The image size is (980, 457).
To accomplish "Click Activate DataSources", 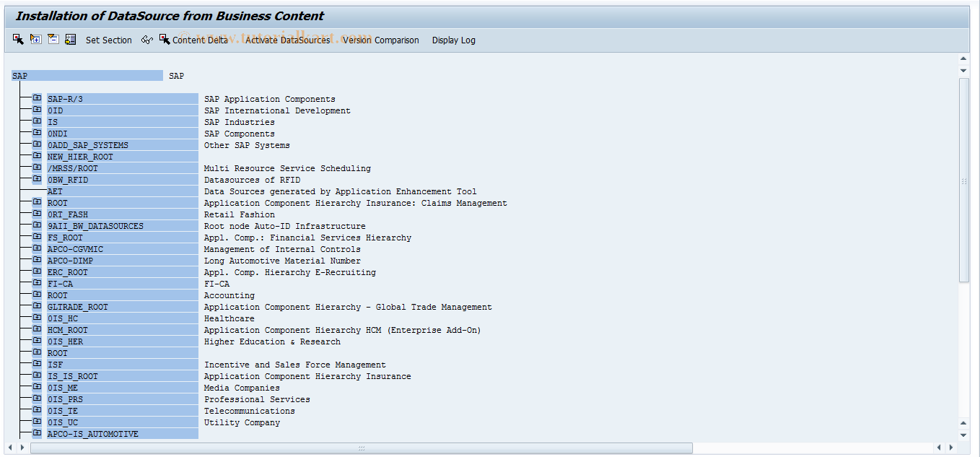I will (287, 40).
